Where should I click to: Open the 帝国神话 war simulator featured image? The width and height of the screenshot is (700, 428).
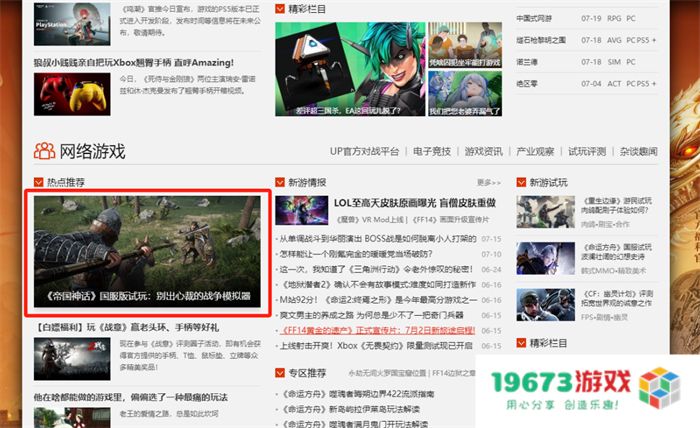coord(147,251)
